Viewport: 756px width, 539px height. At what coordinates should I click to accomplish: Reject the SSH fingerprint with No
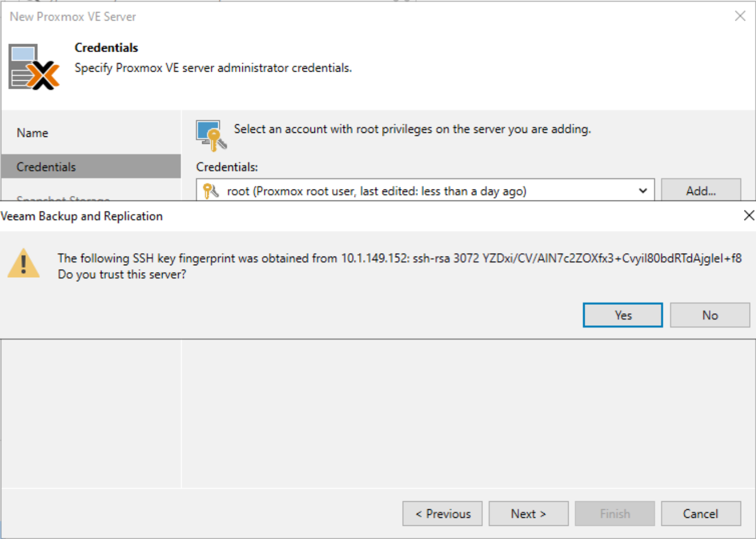[710, 315]
